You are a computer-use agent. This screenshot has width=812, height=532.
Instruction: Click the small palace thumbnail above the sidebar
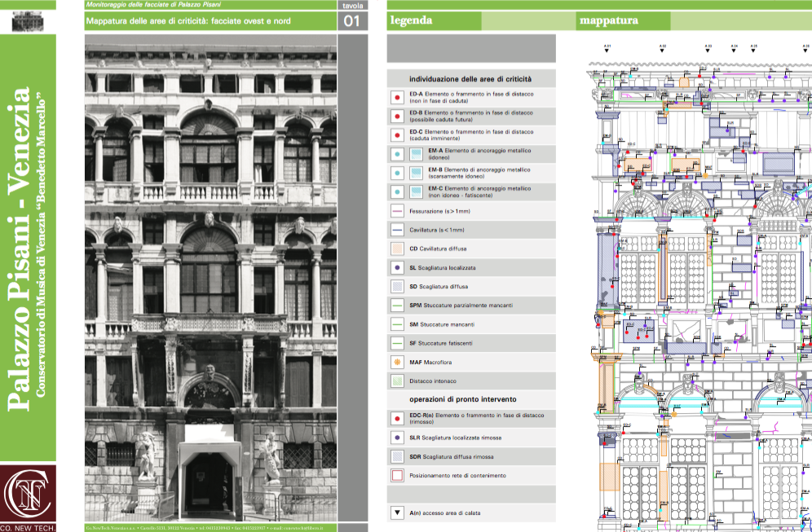[x=28, y=20]
